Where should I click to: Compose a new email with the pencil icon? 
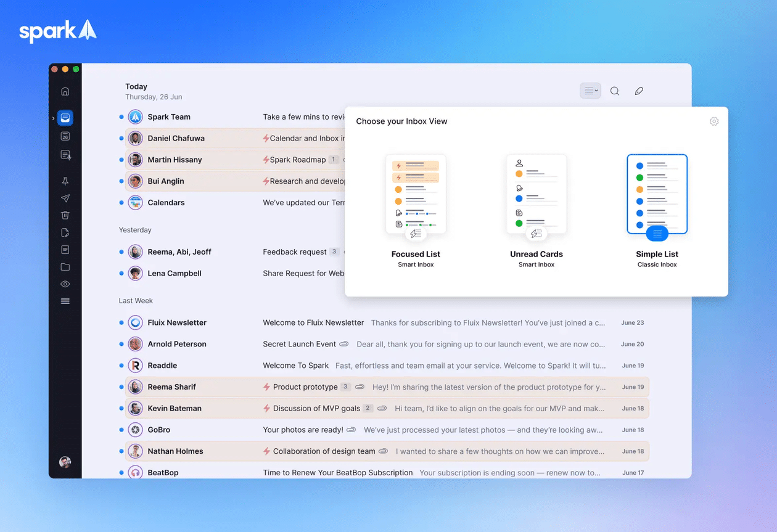(x=639, y=91)
